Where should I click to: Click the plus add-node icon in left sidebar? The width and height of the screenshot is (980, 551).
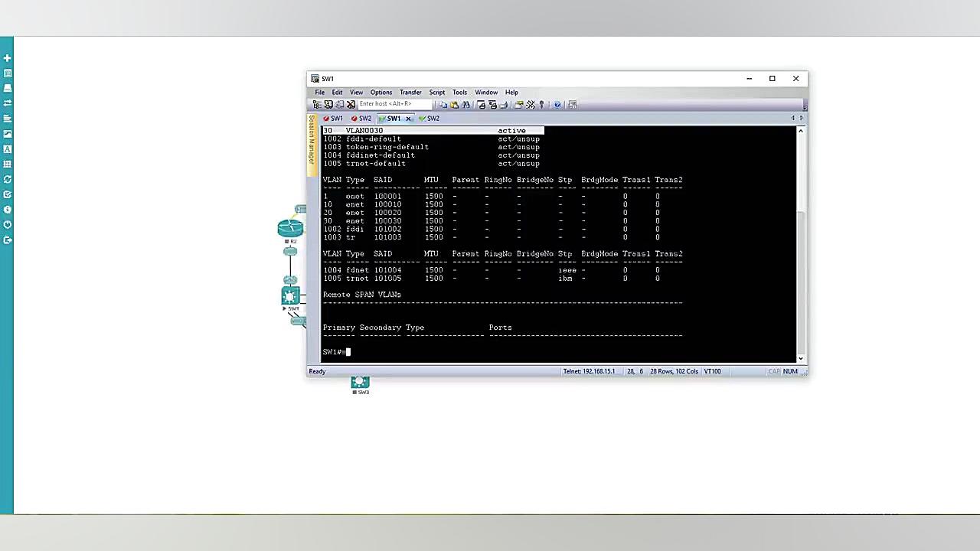7,58
